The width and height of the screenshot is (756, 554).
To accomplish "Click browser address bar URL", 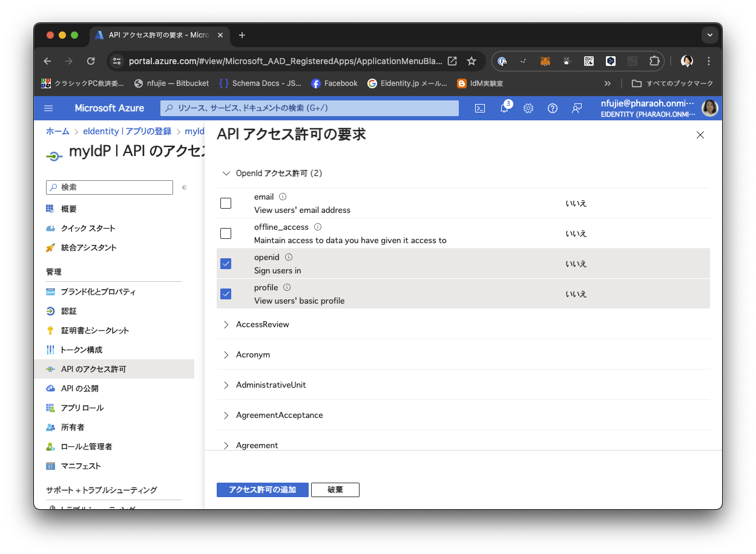I will point(284,61).
